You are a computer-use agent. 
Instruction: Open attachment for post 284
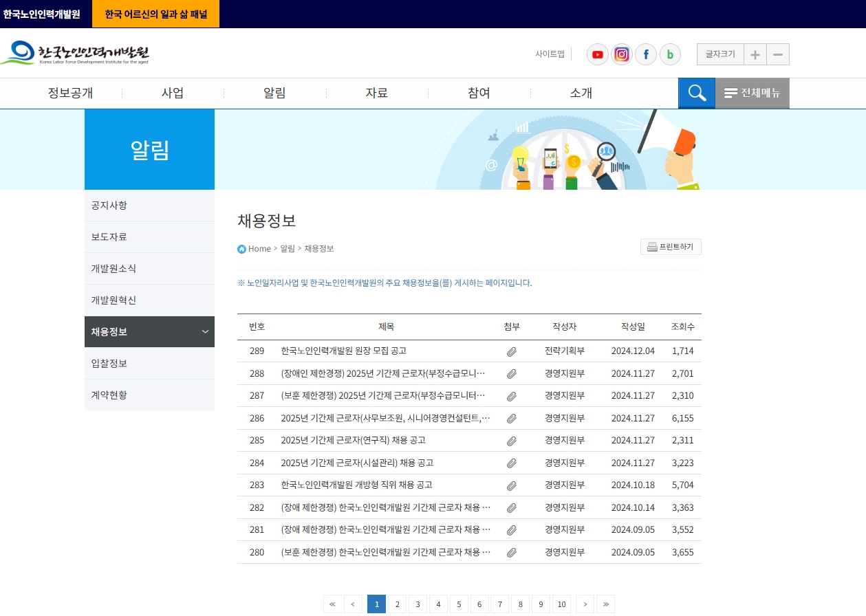(x=512, y=463)
